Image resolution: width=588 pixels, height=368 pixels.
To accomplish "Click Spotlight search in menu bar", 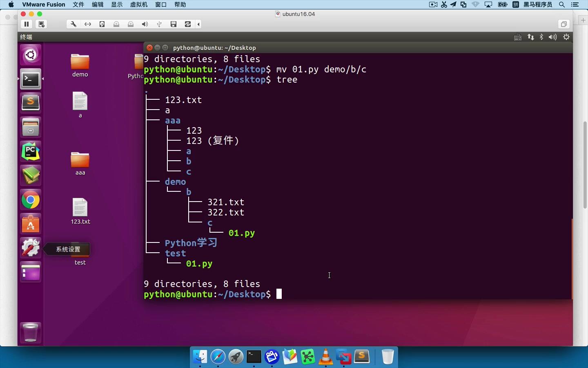I will (562, 4).
